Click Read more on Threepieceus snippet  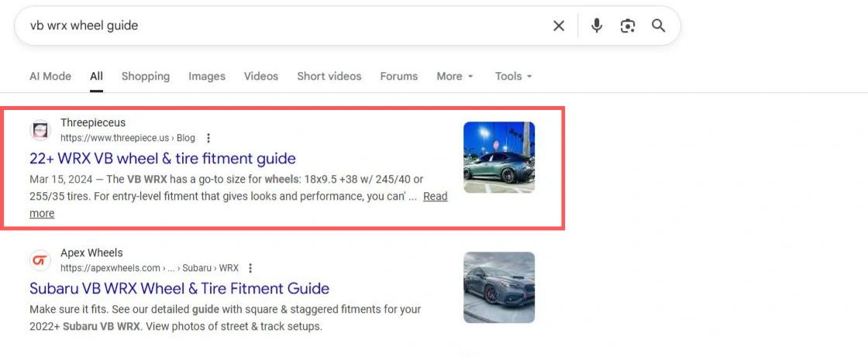[x=239, y=204]
